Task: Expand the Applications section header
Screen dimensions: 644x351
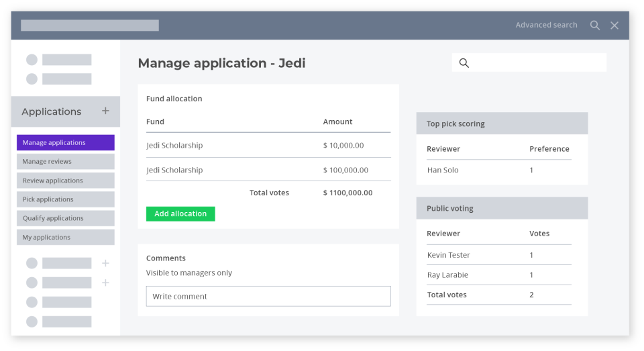Action: tap(52, 111)
